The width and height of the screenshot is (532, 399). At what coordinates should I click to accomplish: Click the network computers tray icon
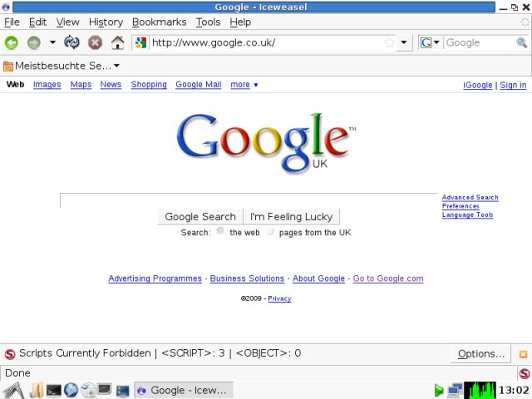tap(455, 391)
